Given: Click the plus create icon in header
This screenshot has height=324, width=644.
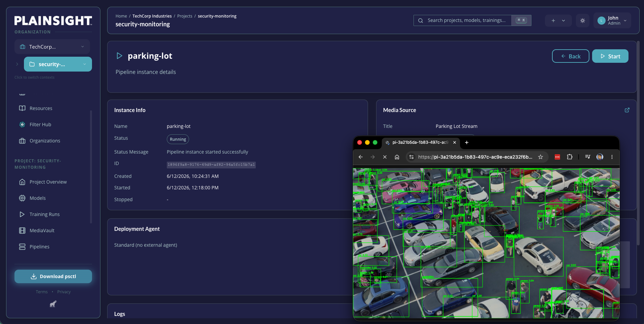Looking at the screenshot, I should tap(553, 21).
